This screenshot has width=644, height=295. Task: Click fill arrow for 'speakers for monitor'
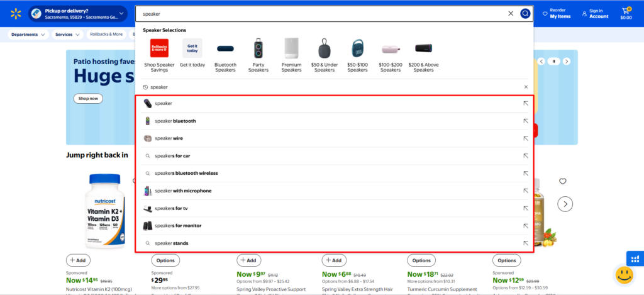click(526, 226)
